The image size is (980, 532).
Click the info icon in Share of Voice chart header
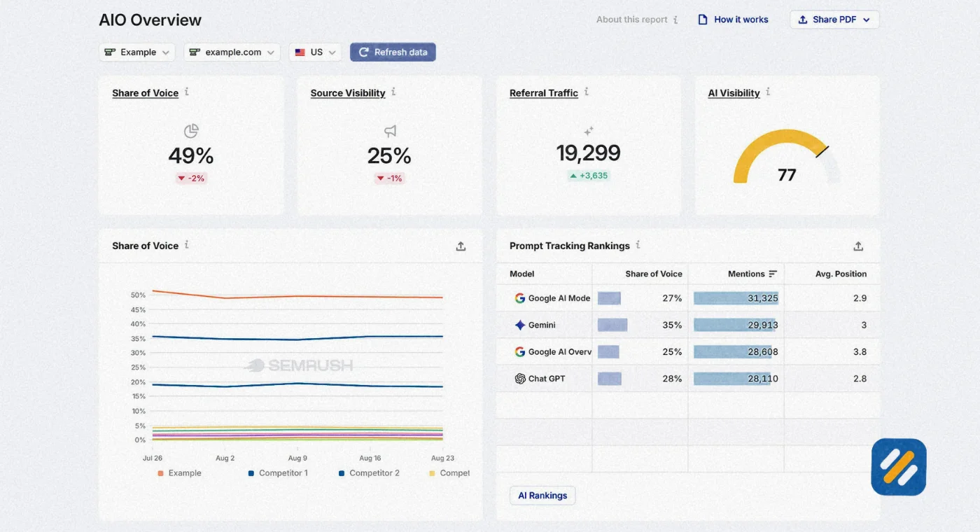tap(187, 245)
